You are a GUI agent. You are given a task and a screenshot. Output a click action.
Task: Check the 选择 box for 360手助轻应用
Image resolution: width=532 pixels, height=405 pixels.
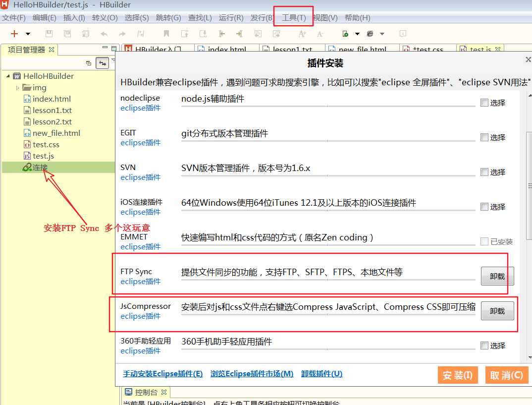(x=484, y=346)
